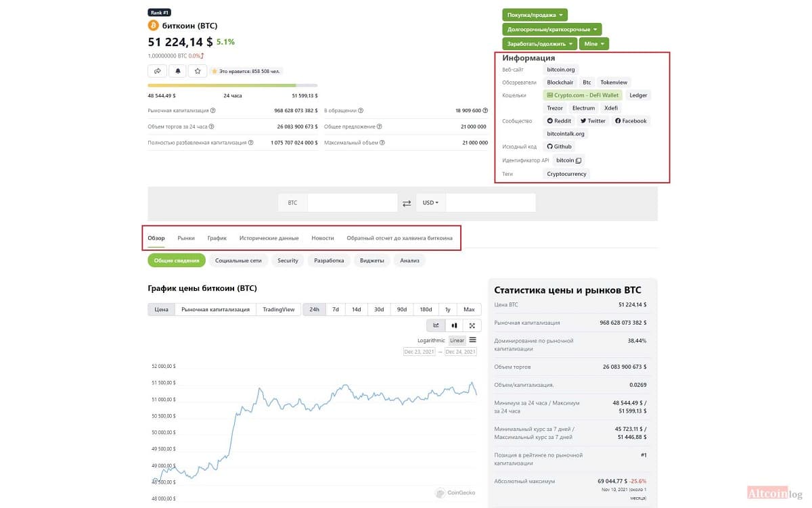Image resolution: width=812 pixels, height=508 pixels.
Task: Open the Социальные сети section
Action: pyautogui.click(x=238, y=260)
